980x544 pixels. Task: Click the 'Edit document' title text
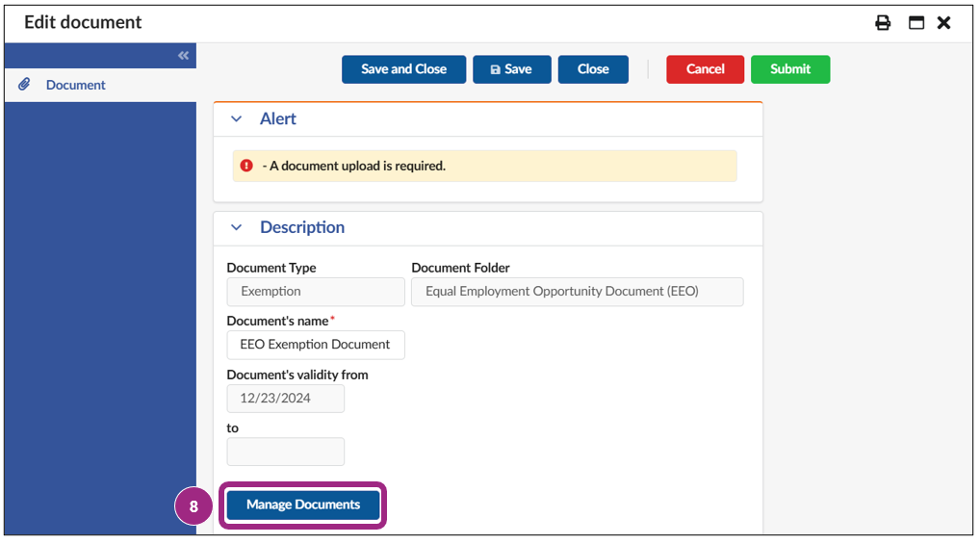(x=83, y=22)
